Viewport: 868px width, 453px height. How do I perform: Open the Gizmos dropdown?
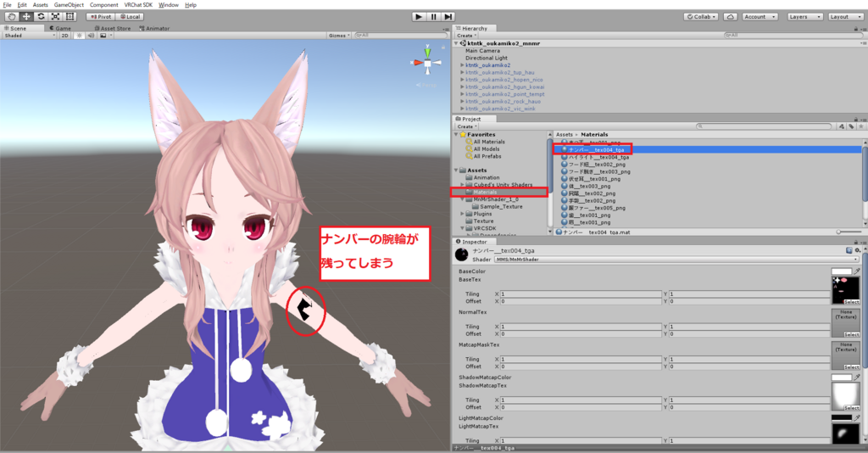tap(339, 36)
